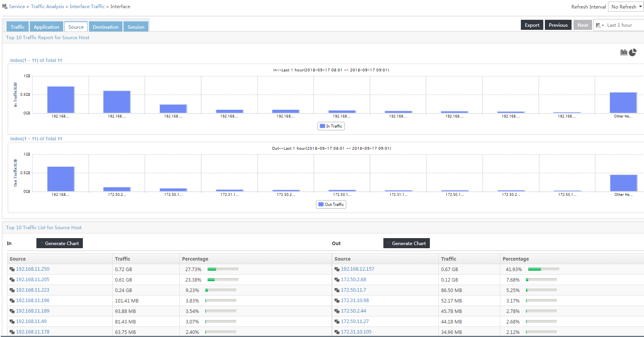Screen dimensions: 644x337
Task: Click host icon beside 172.50.2.44
Action: click(x=337, y=311)
